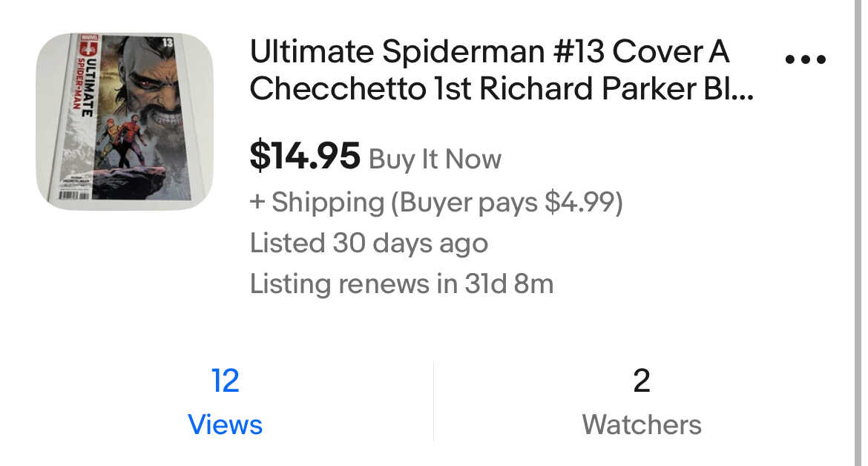Click the divider between Views and Watchers
This screenshot has height=466, width=868.
(x=433, y=401)
